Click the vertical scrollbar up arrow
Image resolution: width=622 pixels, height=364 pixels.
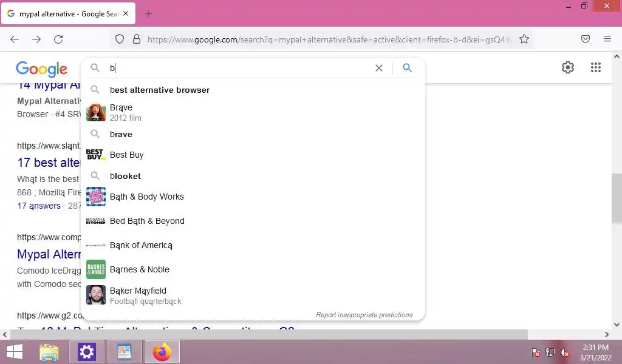617,56
